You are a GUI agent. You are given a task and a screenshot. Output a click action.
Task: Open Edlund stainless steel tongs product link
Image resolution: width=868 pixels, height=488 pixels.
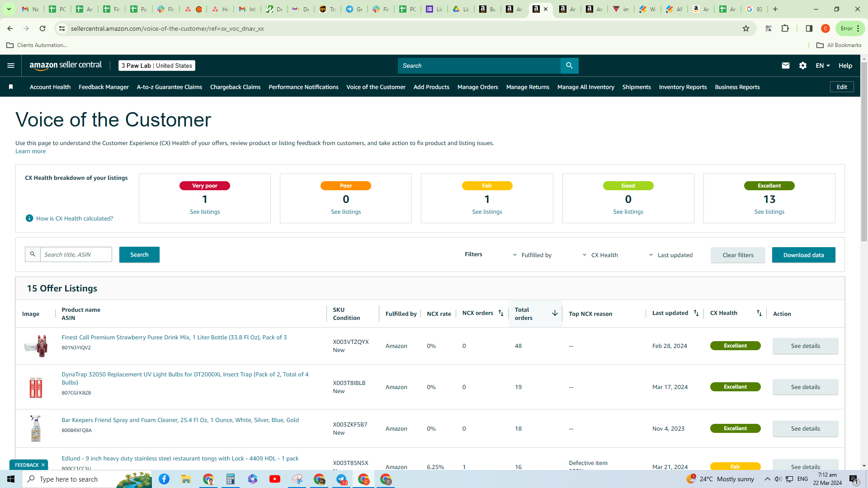tap(180, 458)
